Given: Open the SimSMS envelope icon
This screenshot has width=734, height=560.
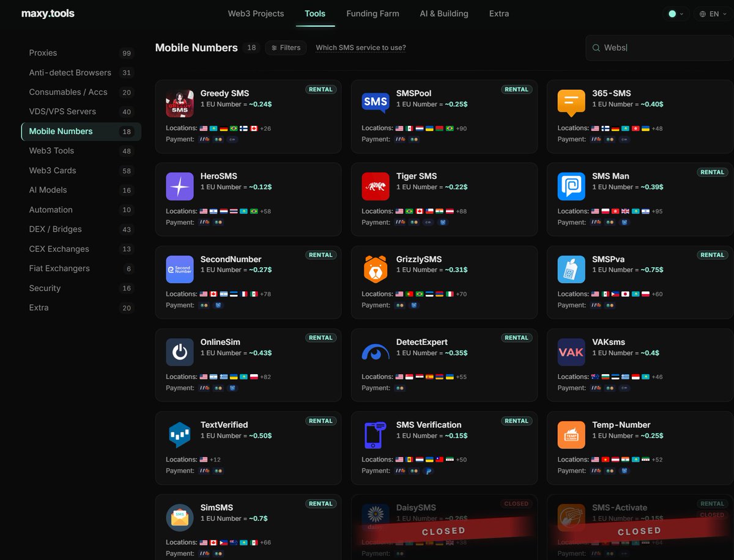Looking at the screenshot, I should pyautogui.click(x=180, y=518).
